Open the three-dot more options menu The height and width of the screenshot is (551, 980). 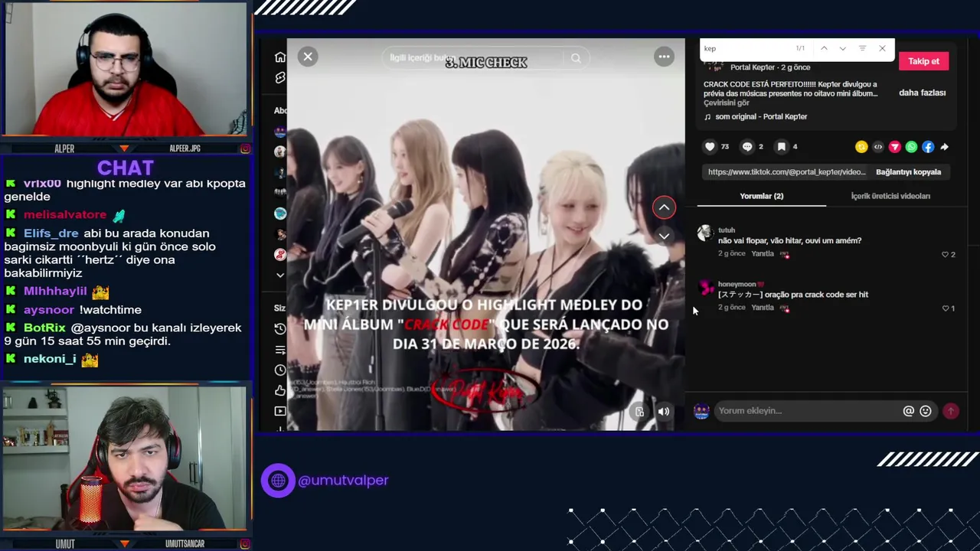coord(664,57)
